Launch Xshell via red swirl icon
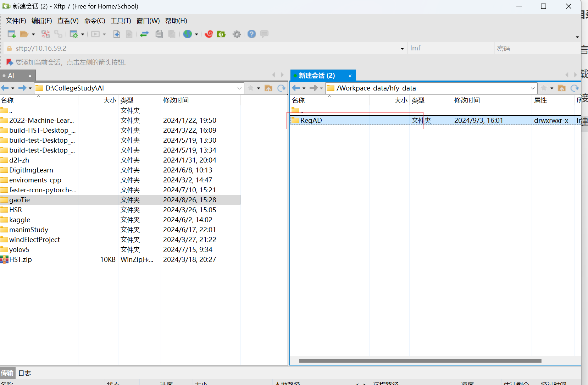The width and height of the screenshot is (588, 385). click(209, 34)
